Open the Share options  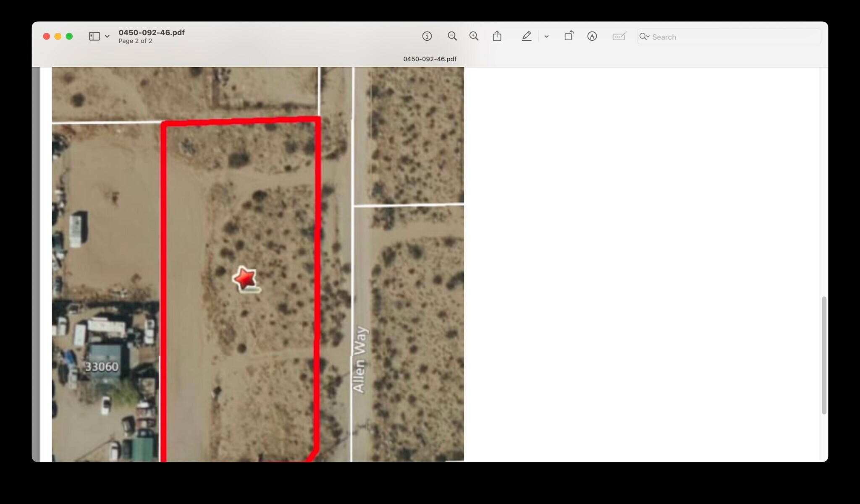(497, 36)
